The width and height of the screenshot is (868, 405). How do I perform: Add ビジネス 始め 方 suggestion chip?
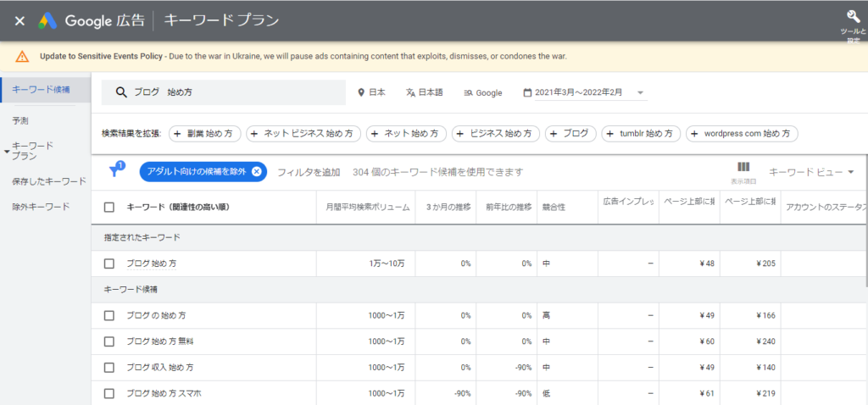click(496, 134)
